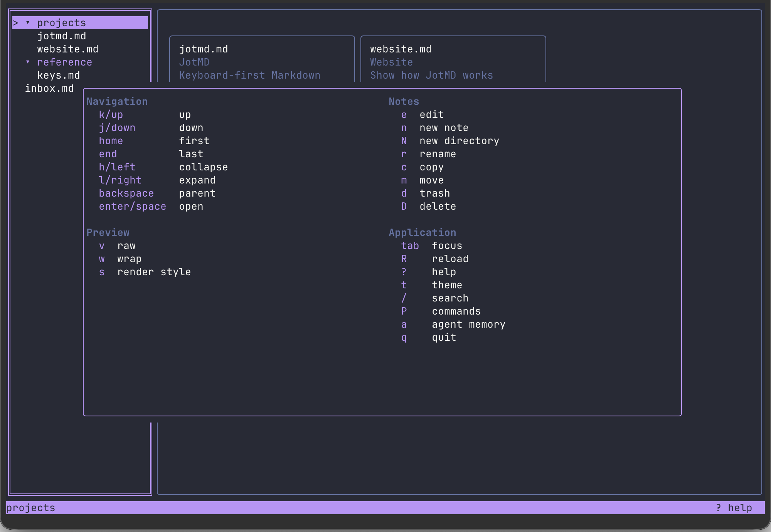The image size is (771, 532).
Task: Open inbox.md in the file tree
Action: click(x=49, y=88)
